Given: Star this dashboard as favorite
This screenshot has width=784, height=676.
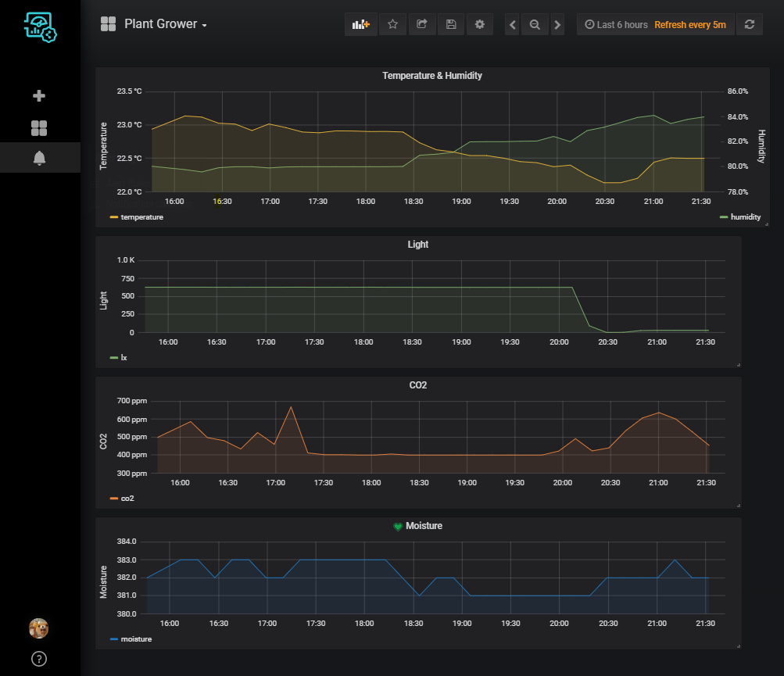Looking at the screenshot, I should 392,24.
